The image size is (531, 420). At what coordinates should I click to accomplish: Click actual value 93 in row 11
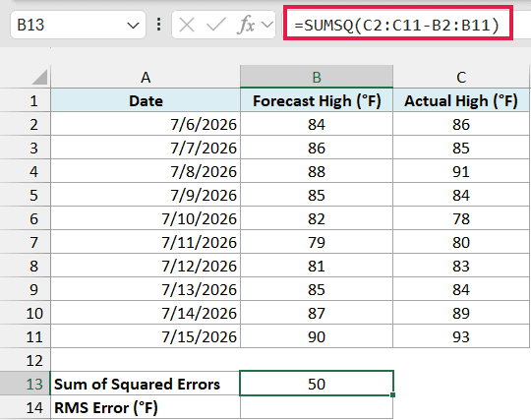[x=461, y=336]
